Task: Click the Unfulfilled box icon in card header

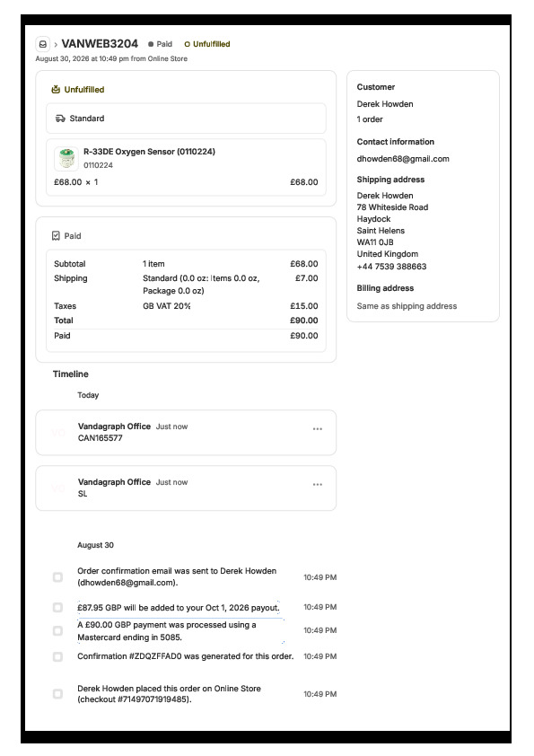Action: point(56,89)
